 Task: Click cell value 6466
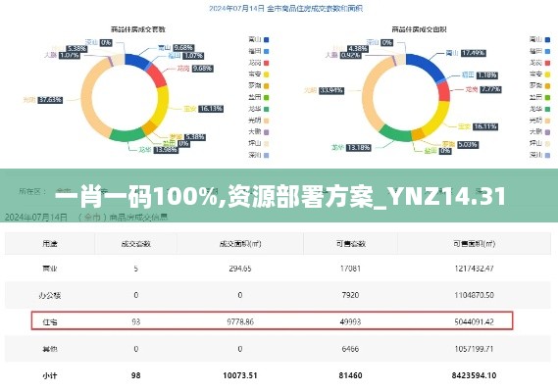point(350,349)
